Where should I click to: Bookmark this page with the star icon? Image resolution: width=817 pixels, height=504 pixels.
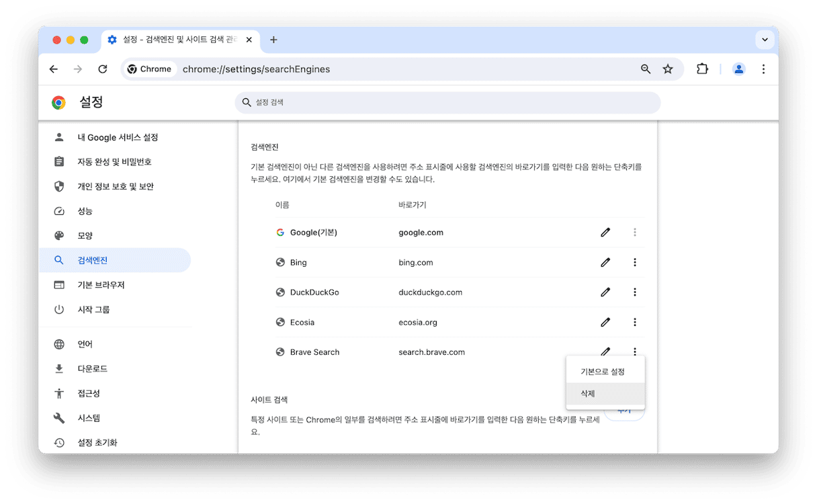click(668, 69)
